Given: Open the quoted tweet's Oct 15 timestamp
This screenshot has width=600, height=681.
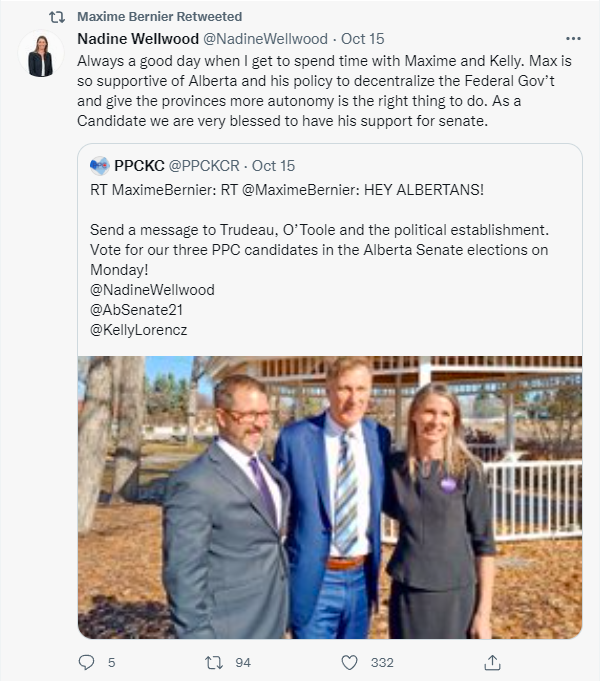Looking at the screenshot, I should pos(273,165).
